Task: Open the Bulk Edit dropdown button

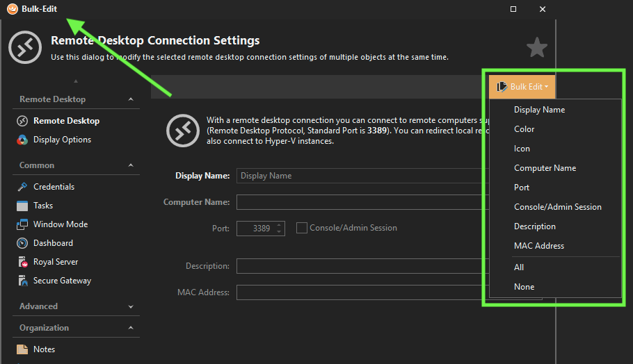Action: [x=522, y=87]
